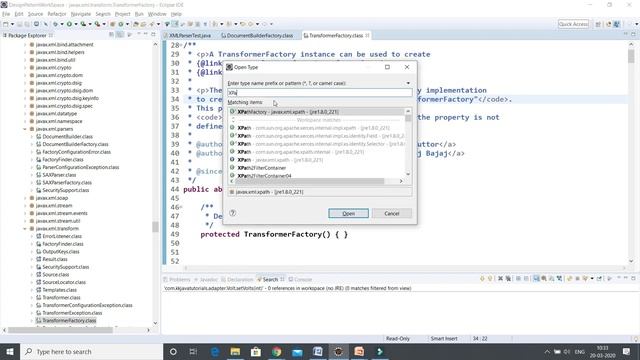The height and width of the screenshot is (360, 640).
Task: Select javax.xml.namespace package
Action: coord(59,122)
